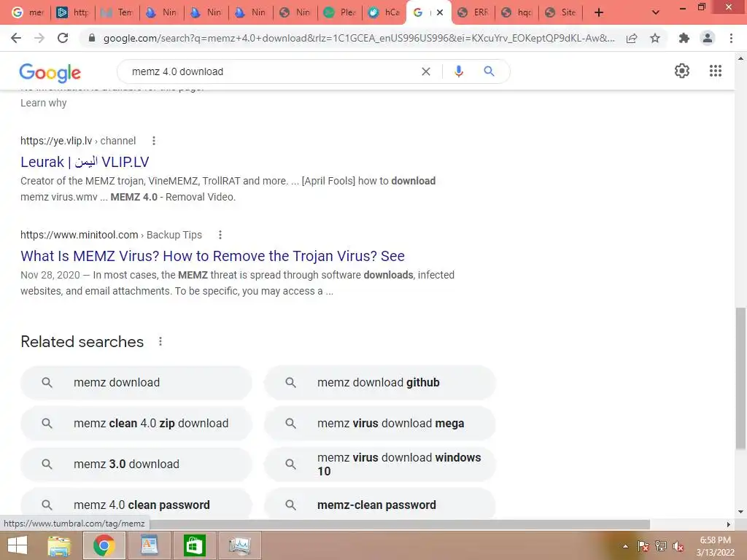747x560 pixels.
Task: Open File Explorer from the taskbar
Action: pyautogui.click(x=59, y=545)
